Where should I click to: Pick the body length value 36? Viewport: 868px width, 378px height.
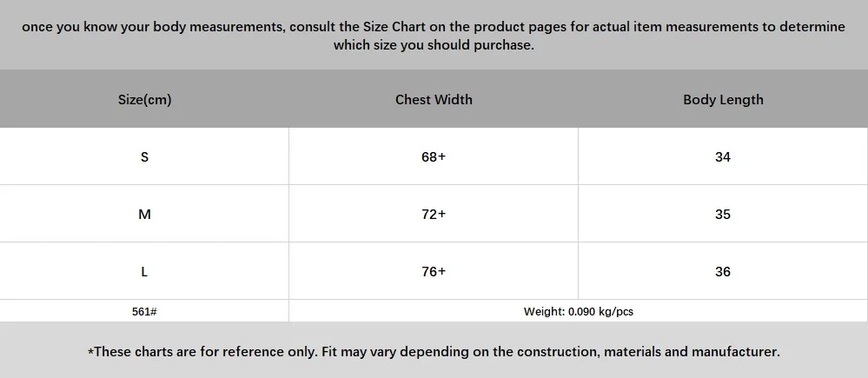tap(723, 272)
